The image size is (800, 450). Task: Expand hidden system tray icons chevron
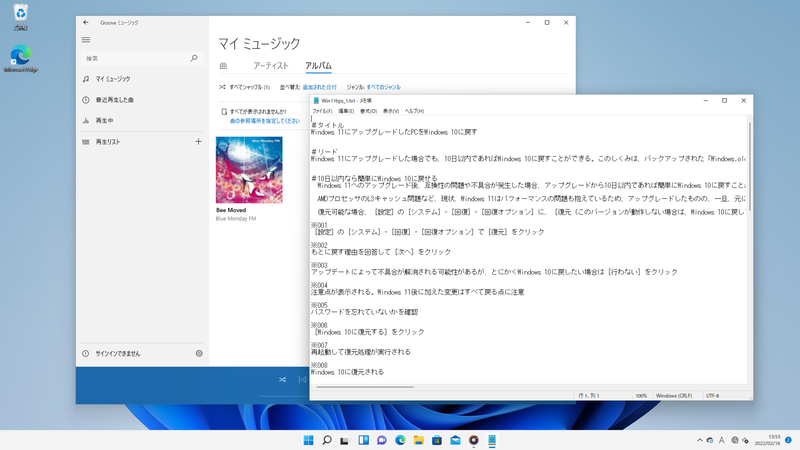click(699, 440)
